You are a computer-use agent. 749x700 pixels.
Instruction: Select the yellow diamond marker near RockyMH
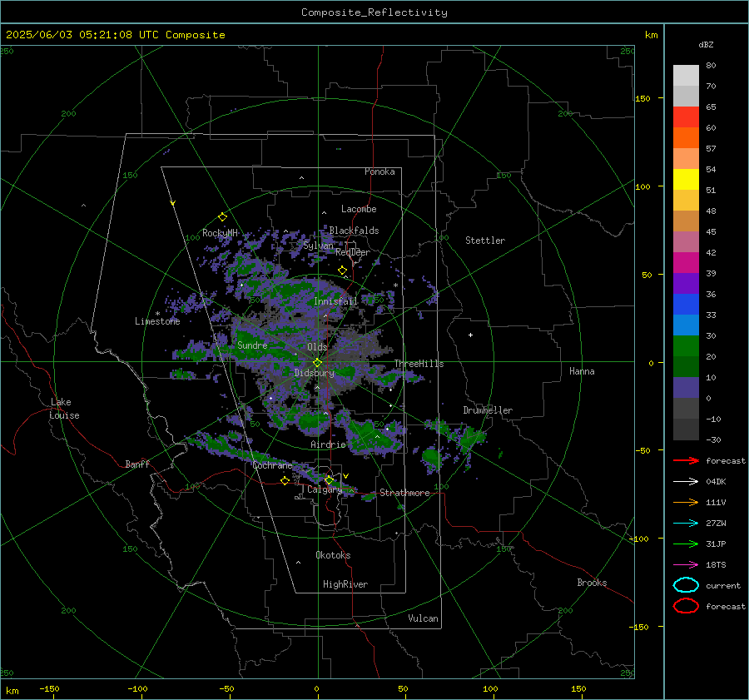click(x=222, y=217)
